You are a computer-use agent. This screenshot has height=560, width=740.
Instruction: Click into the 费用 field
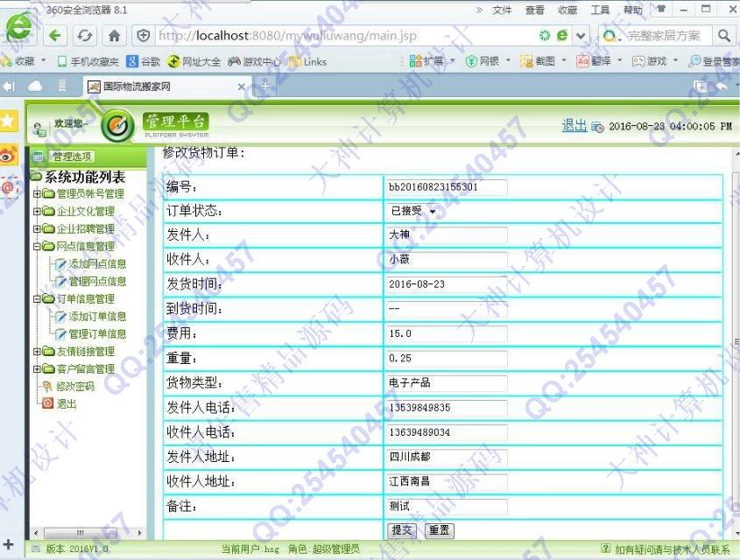448,333
